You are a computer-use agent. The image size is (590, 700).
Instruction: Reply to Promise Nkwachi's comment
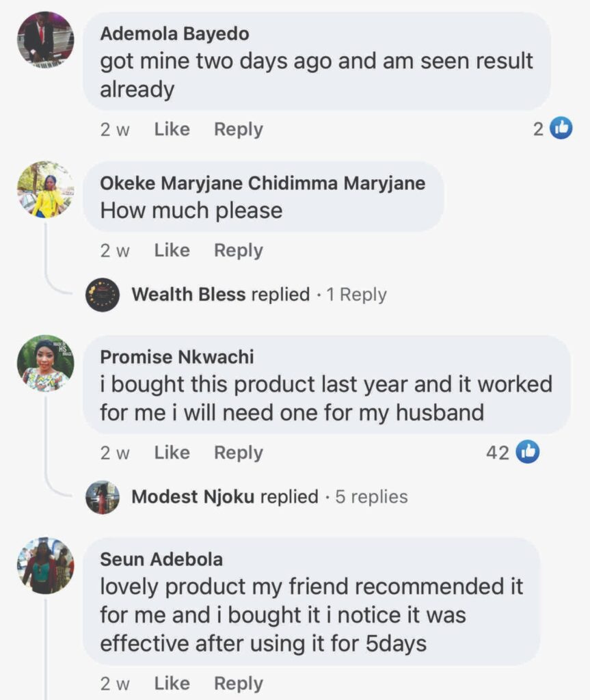pos(238,453)
